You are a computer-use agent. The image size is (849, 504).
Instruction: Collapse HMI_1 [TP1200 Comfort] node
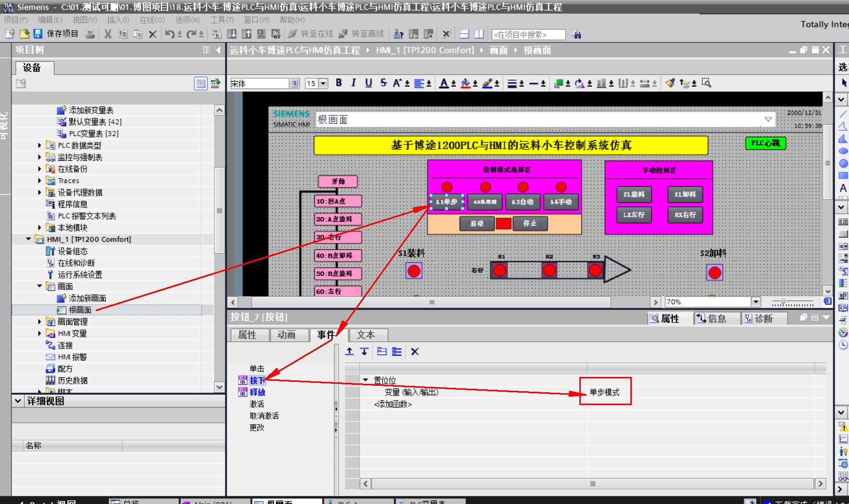click(28, 239)
